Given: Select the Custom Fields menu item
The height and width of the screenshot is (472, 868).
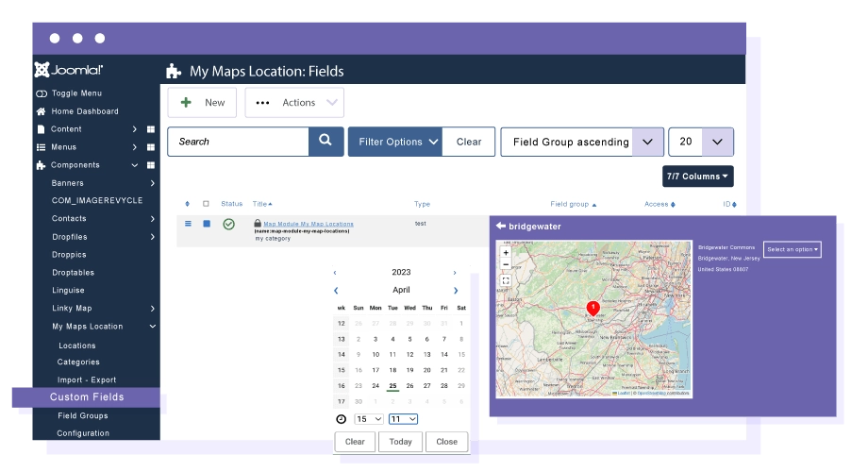Looking at the screenshot, I should coord(87,397).
